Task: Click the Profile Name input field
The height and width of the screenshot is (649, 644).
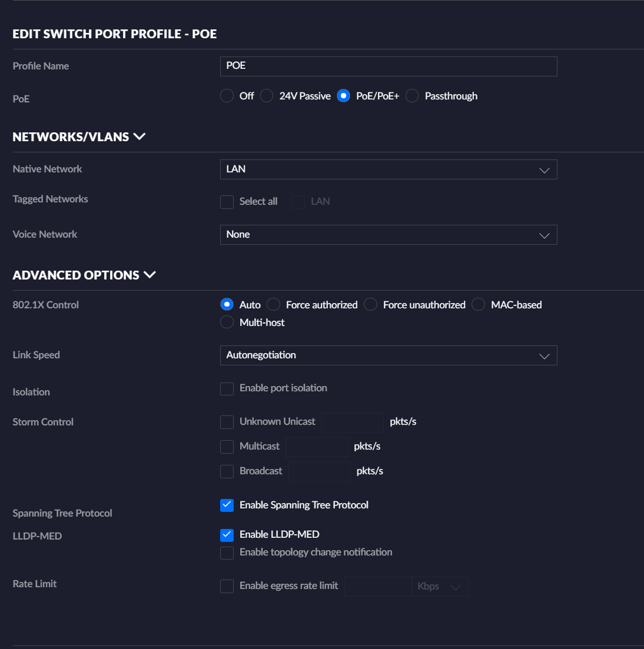Action: (388, 66)
